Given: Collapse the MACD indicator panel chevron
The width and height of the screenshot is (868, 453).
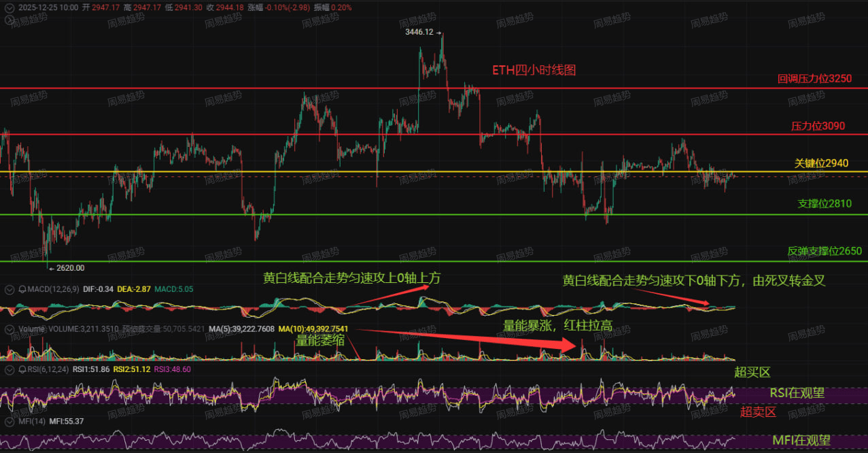Looking at the screenshot, I should click(9, 289).
